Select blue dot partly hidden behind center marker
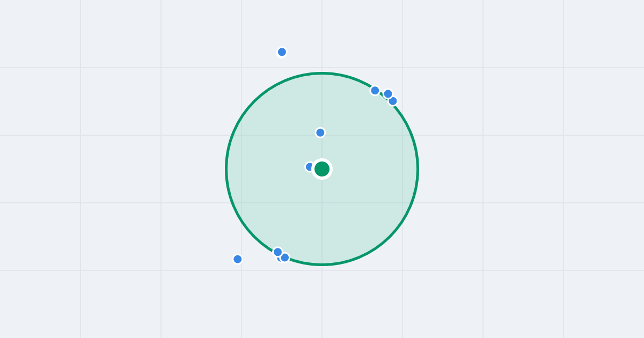This screenshot has width=644, height=338. click(310, 167)
